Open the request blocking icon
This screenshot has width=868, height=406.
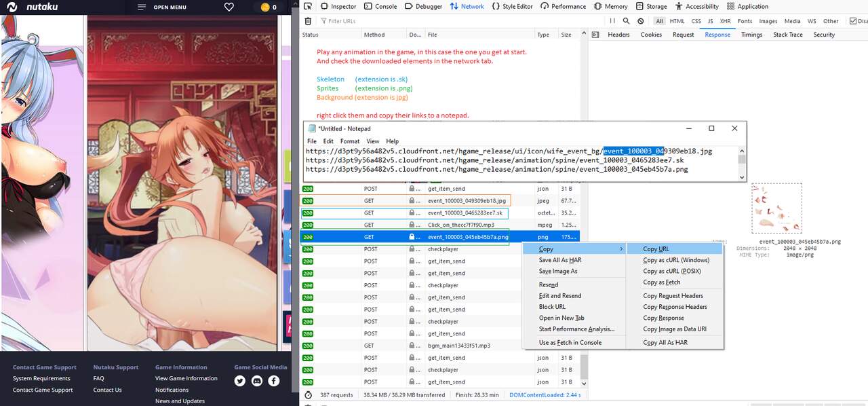[x=641, y=21]
